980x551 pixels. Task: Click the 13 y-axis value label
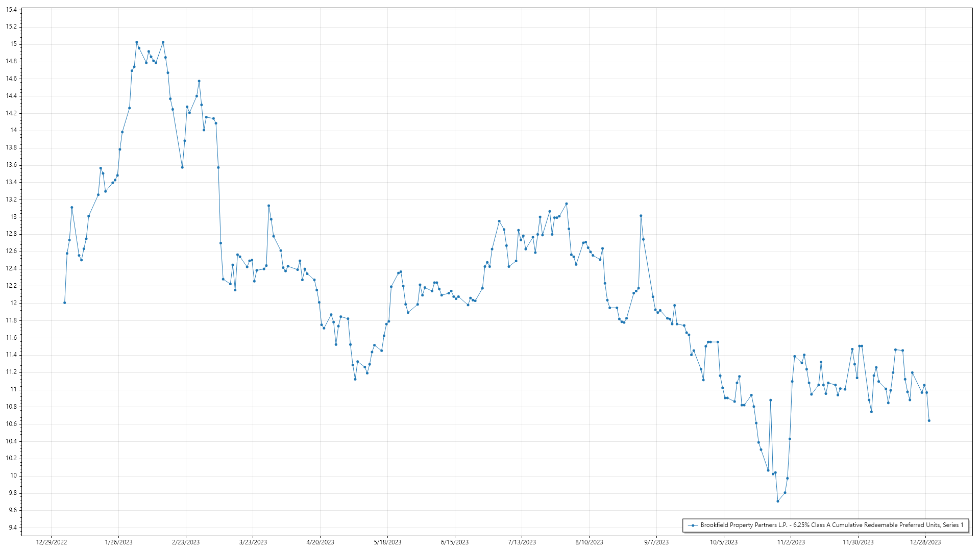[x=13, y=216]
